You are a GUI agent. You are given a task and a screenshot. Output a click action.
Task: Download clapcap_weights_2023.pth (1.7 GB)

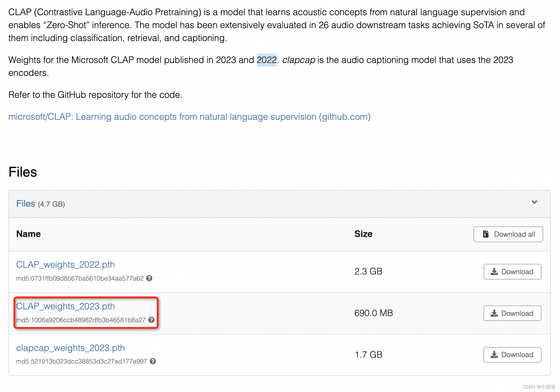(x=512, y=355)
